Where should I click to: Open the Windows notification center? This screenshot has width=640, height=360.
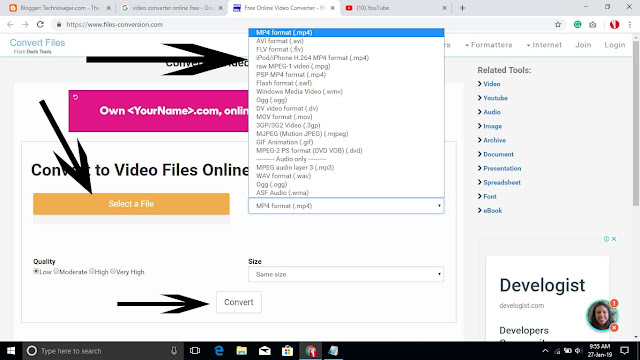tap(624, 351)
